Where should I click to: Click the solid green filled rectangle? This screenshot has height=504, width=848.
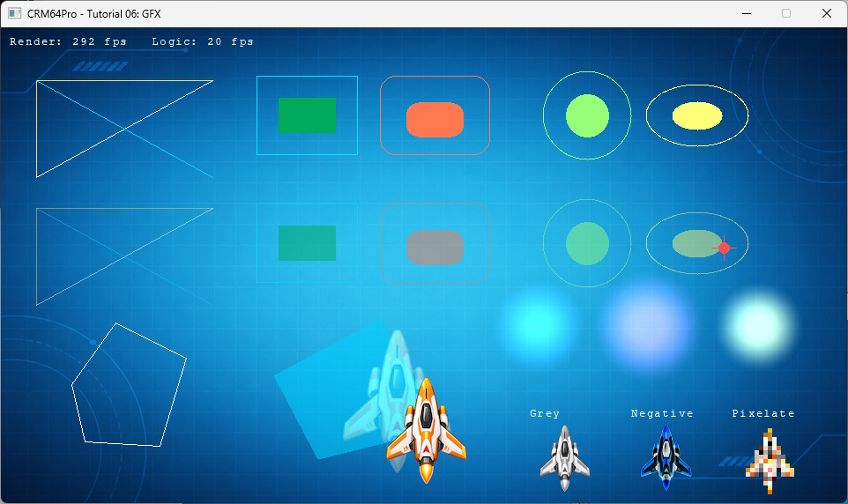point(307,115)
